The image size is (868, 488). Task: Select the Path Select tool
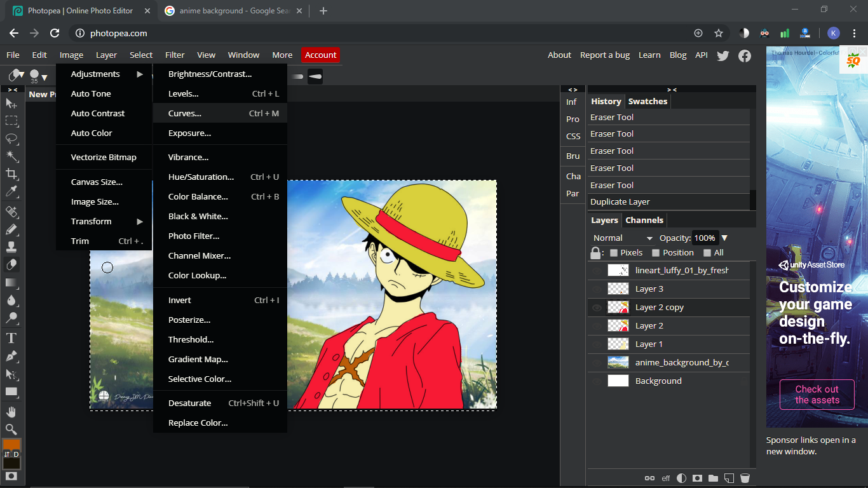click(x=11, y=374)
